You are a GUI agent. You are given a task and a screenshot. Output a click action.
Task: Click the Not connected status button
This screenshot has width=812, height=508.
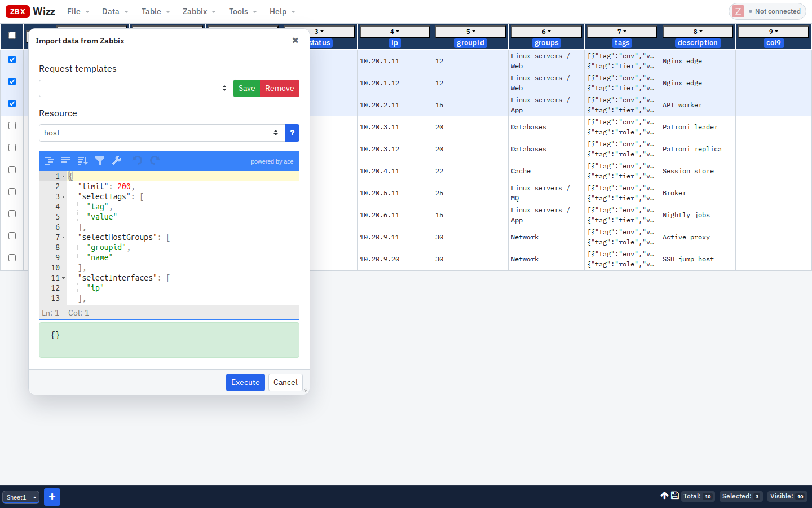click(767, 11)
